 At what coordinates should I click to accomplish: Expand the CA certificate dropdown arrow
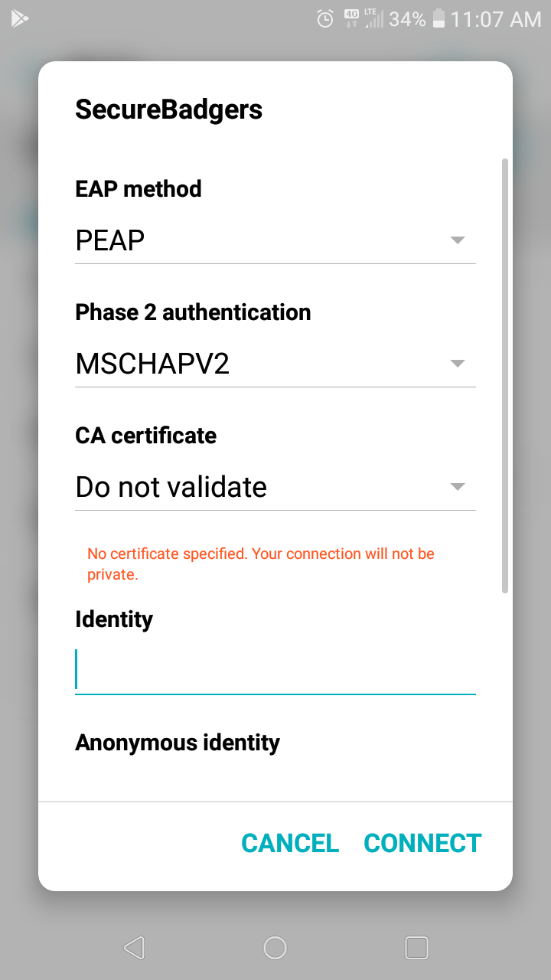[x=458, y=487]
